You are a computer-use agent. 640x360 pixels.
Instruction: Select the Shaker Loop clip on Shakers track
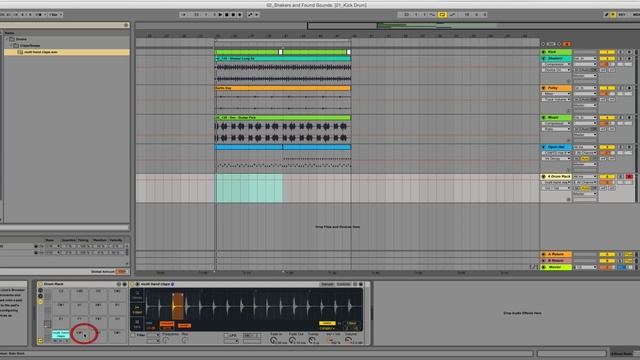click(x=283, y=59)
